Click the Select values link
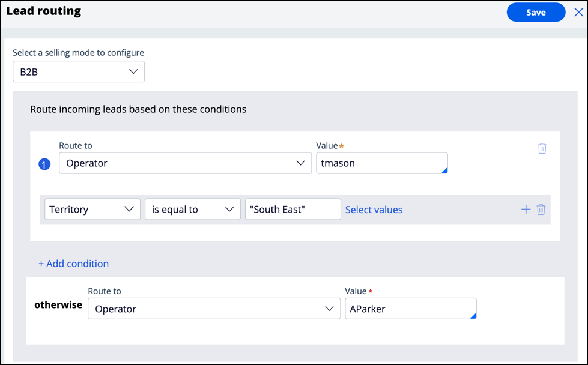This screenshot has height=365, width=588. coord(374,210)
